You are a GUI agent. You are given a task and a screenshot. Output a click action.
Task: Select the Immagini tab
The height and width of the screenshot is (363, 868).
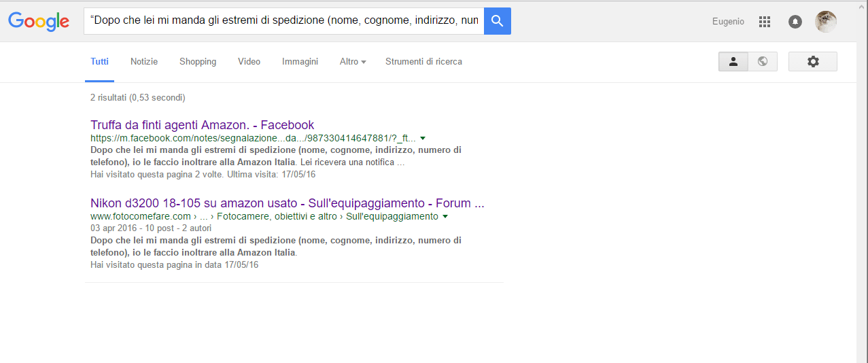coord(300,62)
